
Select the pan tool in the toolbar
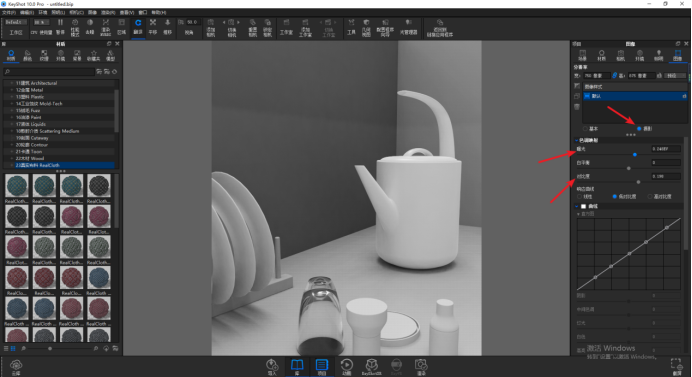[153, 23]
